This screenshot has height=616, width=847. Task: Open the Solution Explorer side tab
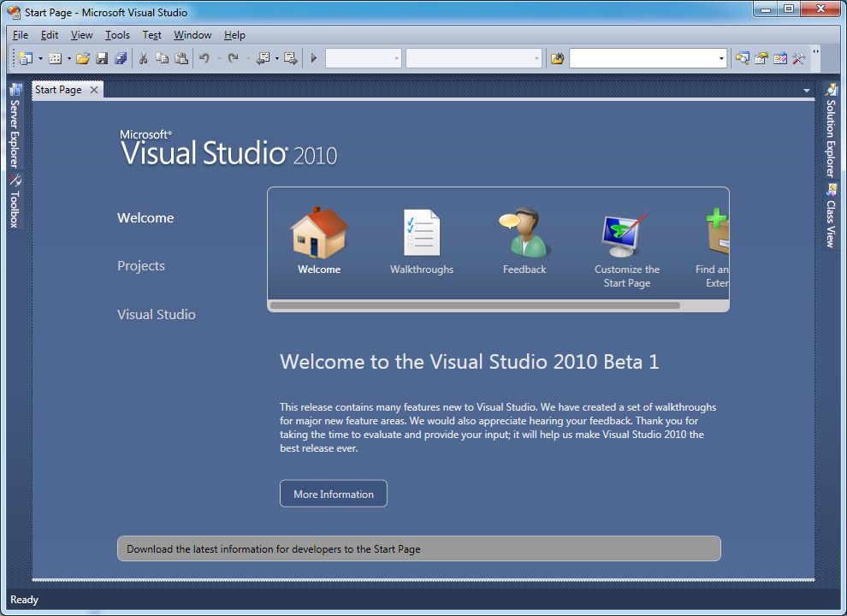831,130
